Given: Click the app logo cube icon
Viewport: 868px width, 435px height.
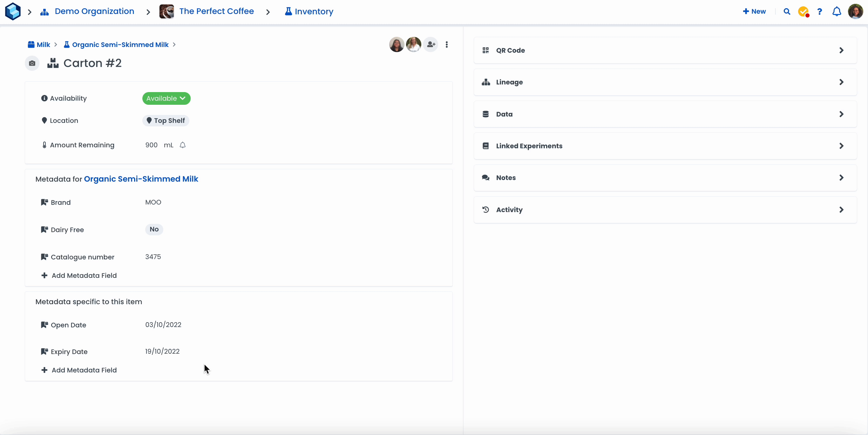Looking at the screenshot, I should tap(13, 11).
